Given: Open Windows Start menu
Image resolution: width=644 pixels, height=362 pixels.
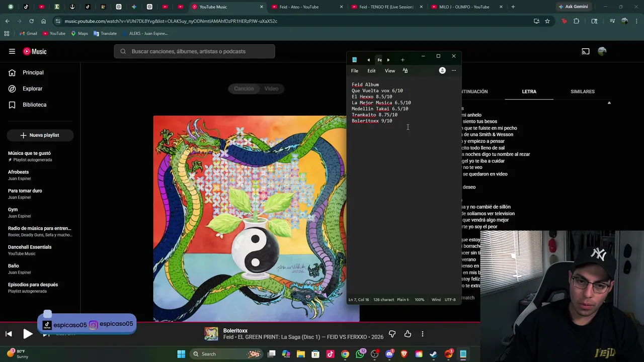Looking at the screenshot, I should click(x=181, y=354).
